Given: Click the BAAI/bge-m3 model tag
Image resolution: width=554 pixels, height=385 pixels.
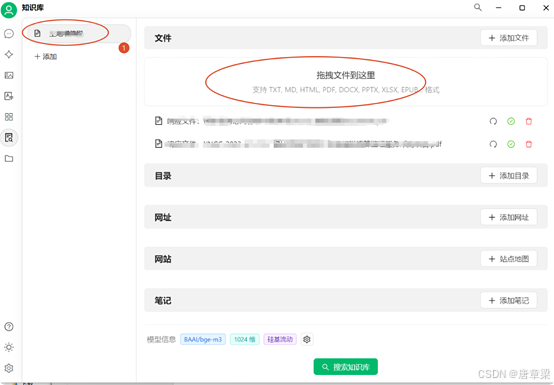Looking at the screenshot, I should point(203,339).
